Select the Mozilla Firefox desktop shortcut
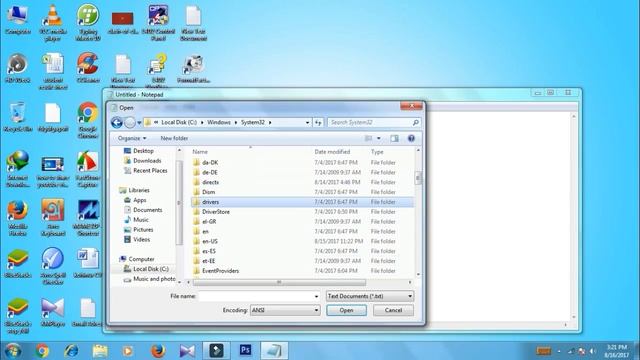Image resolution: width=640 pixels, height=360 pixels. (18, 218)
